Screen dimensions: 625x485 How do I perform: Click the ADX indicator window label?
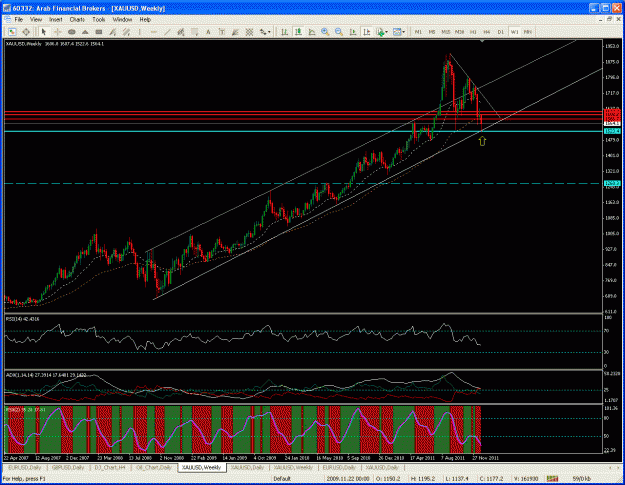tap(46, 375)
